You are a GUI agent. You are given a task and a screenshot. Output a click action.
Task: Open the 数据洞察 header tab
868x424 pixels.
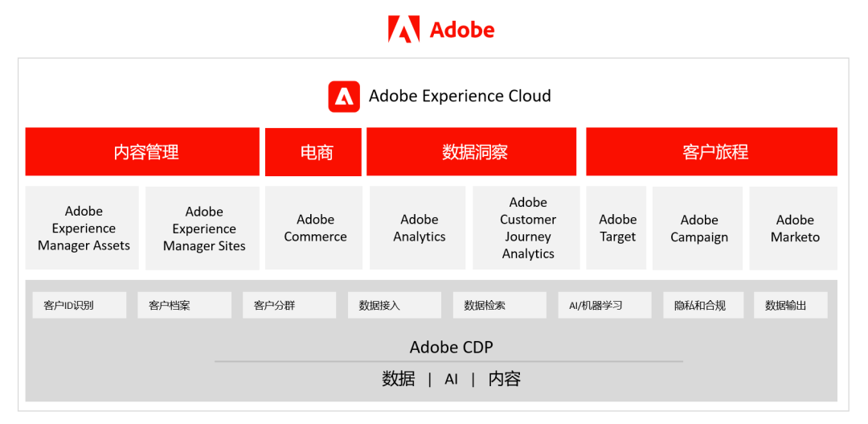coord(472,151)
